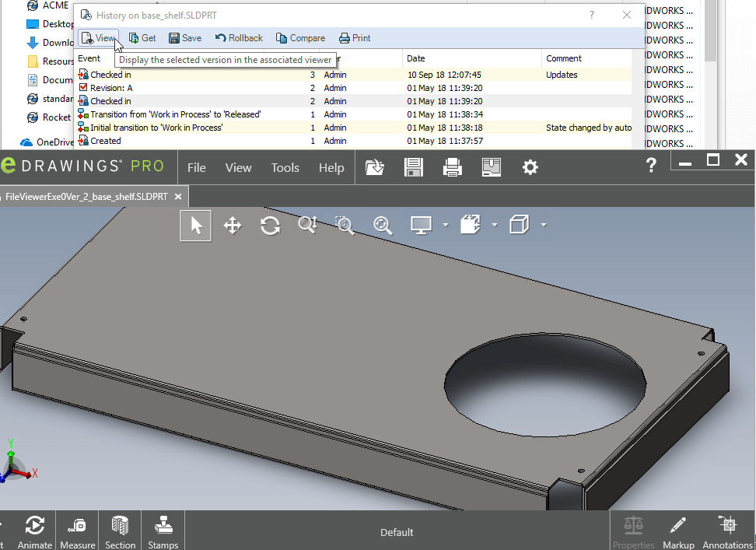Click Compare in the History toolbar
The height and width of the screenshot is (550, 756).
click(x=300, y=38)
